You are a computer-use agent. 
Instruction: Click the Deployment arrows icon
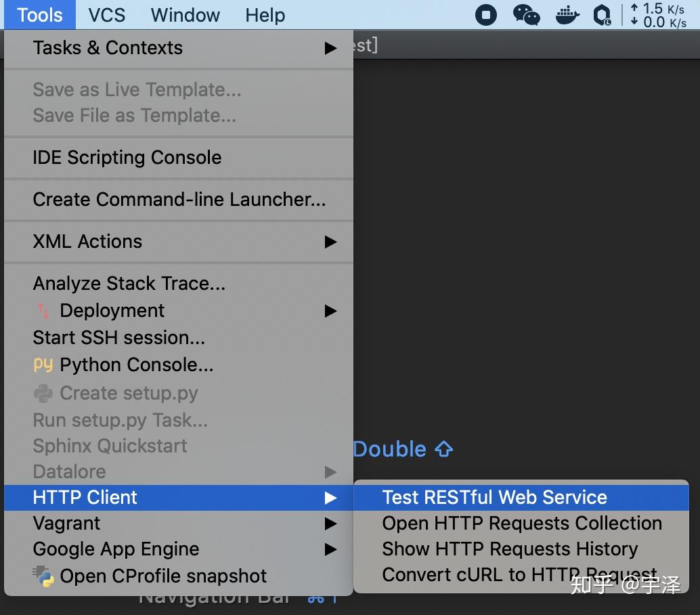point(43,311)
